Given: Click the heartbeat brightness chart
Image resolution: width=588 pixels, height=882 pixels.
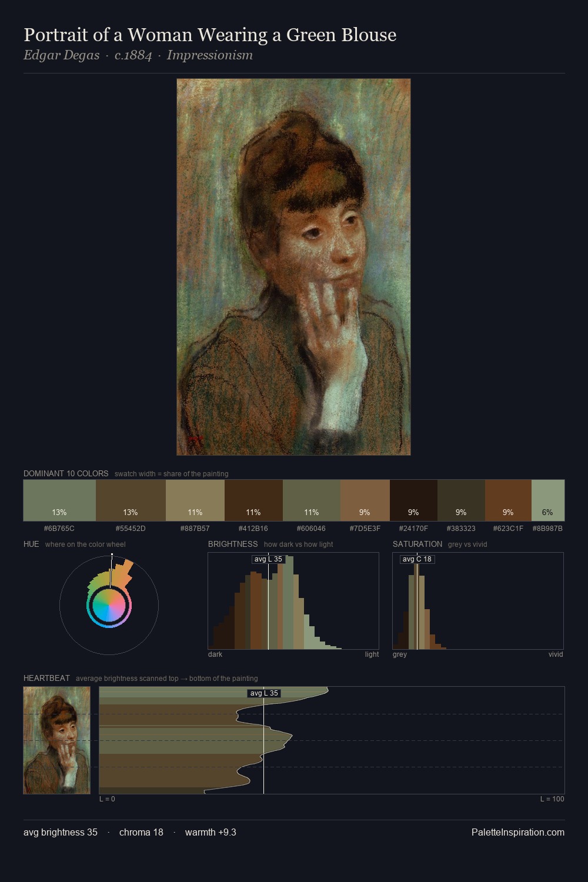Looking at the screenshot, I should (332, 740).
